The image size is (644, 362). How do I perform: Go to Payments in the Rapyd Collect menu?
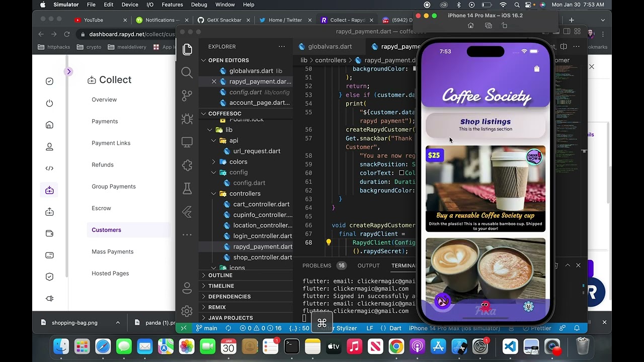point(105,121)
